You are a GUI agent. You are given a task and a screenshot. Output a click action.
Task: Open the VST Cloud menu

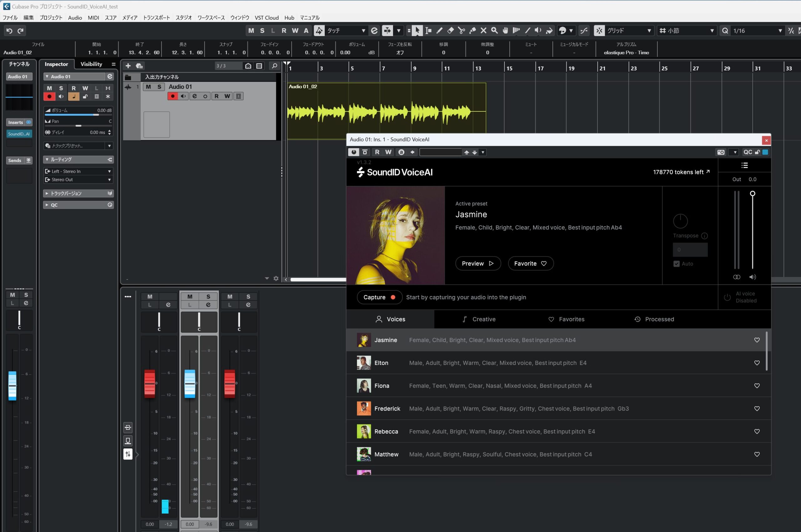coord(267,18)
